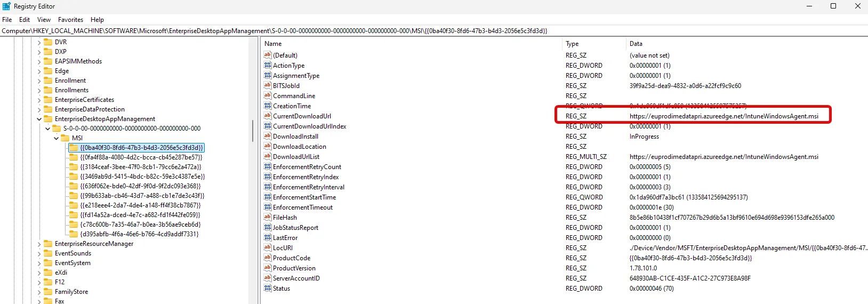Screen dimensions: 868x304
Task: Click the (Default) string value icon
Action: (x=268, y=55)
